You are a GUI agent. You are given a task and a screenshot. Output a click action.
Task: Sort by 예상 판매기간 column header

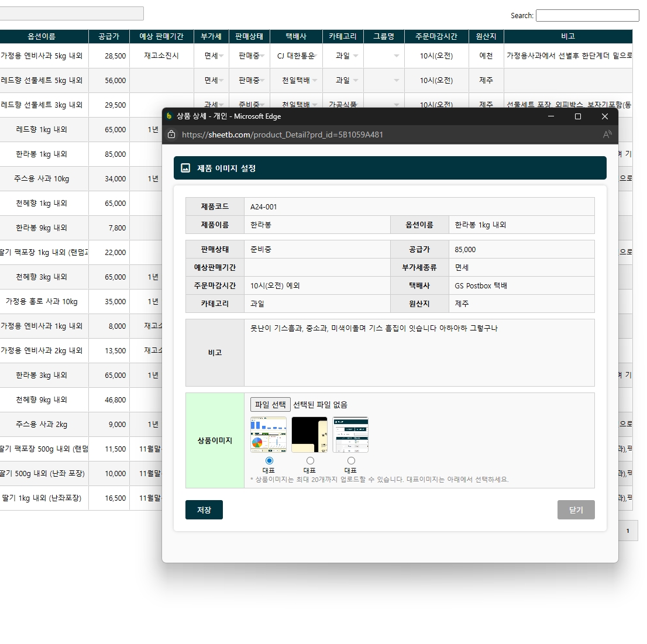(x=161, y=36)
